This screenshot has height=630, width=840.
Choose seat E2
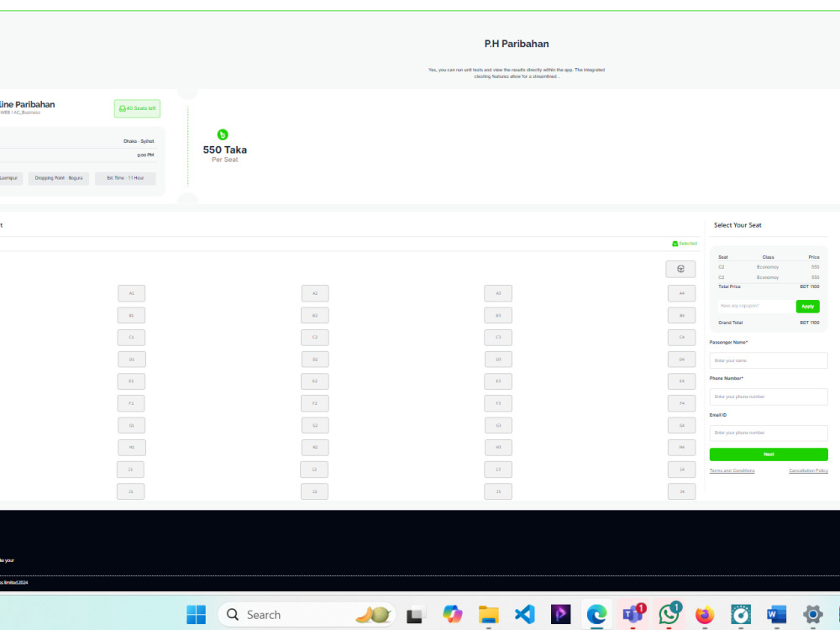click(x=315, y=381)
